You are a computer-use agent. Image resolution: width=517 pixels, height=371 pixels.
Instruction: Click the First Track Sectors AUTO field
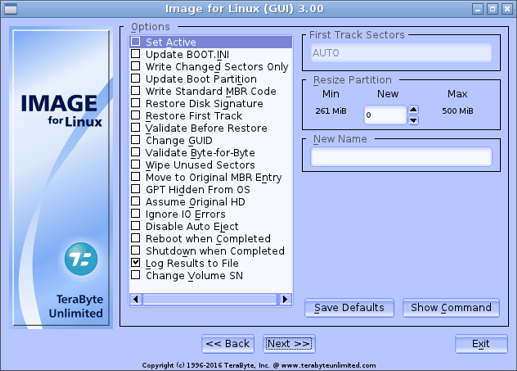401,53
